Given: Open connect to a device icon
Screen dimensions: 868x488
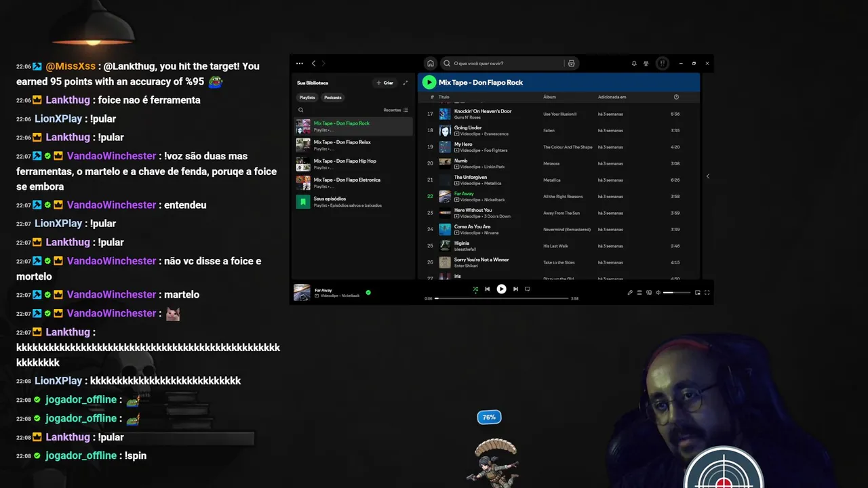Looking at the screenshot, I should click(x=649, y=293).
